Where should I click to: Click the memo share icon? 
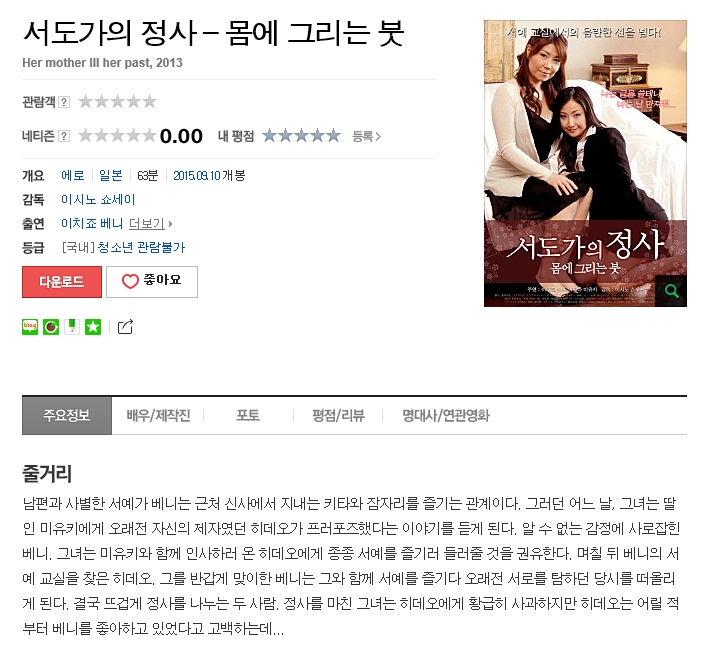pyautogui.click(x=72, y=327)
